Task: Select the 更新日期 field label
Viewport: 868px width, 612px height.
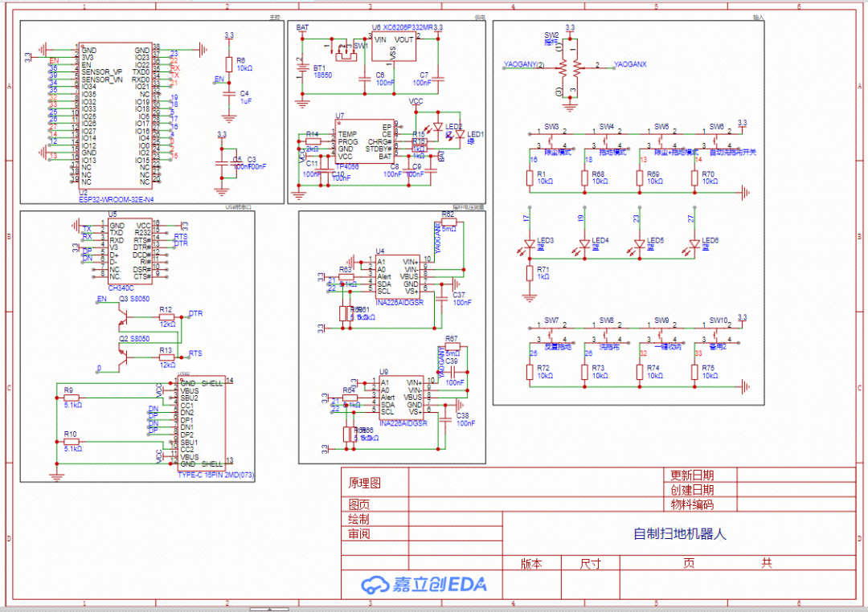Action: (x=691, y=475)
